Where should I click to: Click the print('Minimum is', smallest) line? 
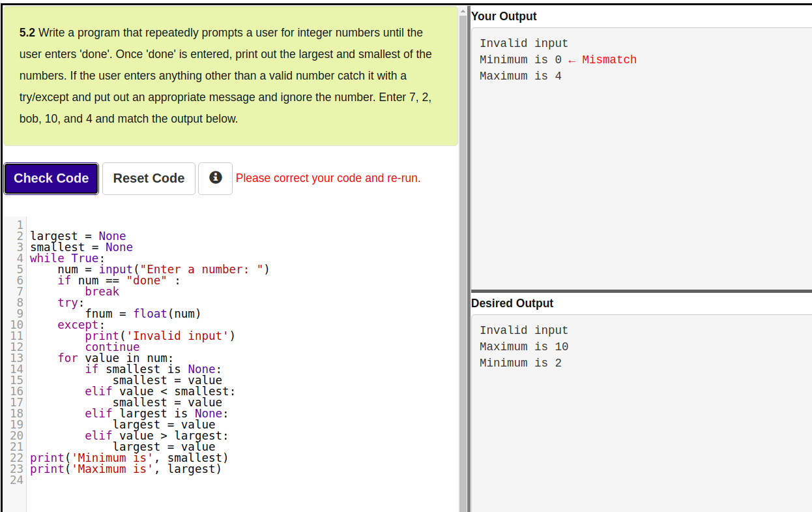[x=130, y=458]
